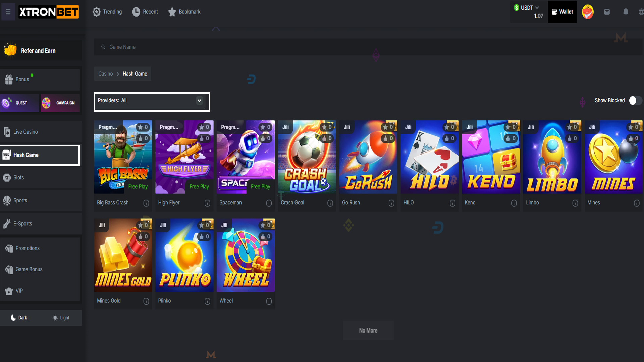Viewport: 644px width, 362px height.
Task: Open the hamburger menu icon
Action: 8,12
